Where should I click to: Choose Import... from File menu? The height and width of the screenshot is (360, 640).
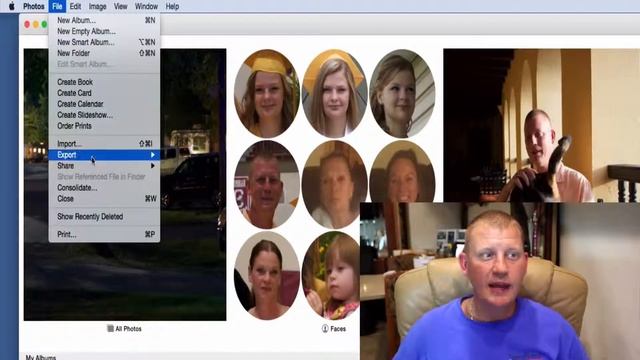104,144
